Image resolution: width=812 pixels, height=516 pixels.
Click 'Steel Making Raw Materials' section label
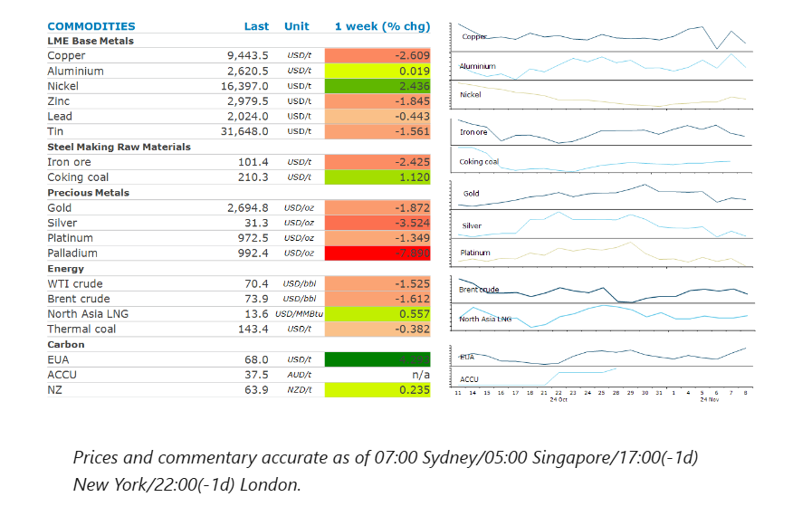(x=119, y=148)
